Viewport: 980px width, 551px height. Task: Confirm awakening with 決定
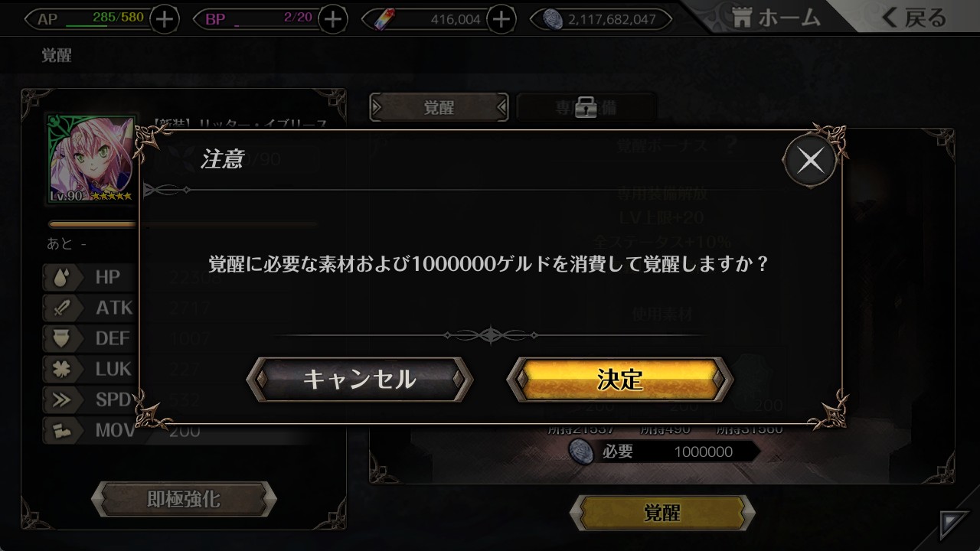click(x=620, y=379)
